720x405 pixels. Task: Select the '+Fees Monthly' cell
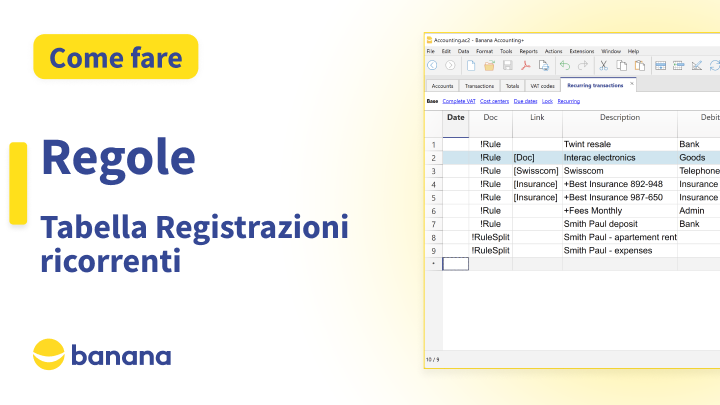pyautogui.click(x=620, y=211)
